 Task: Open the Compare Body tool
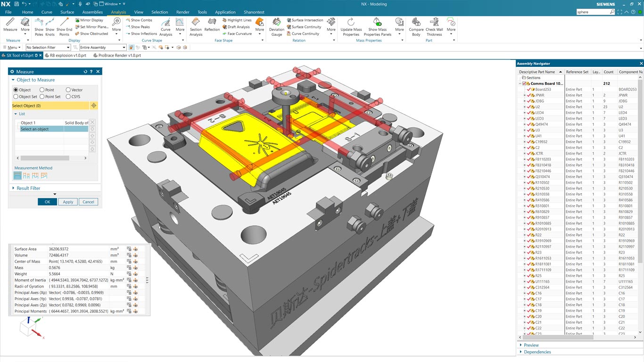point(416,23)
